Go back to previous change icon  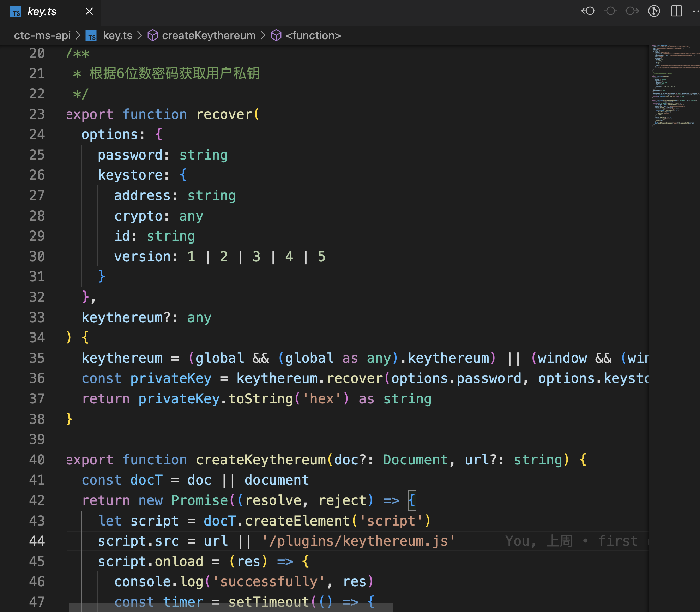[588, 11]
